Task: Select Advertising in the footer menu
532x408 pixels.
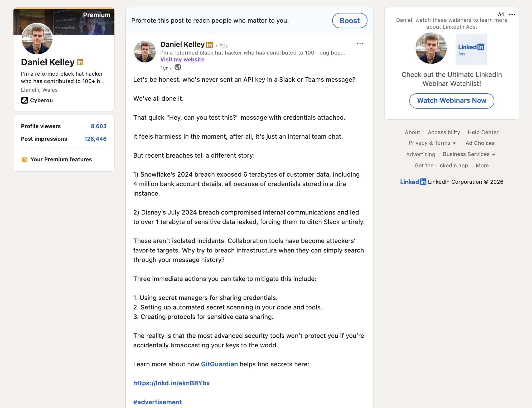Action: tap(420, 154)
